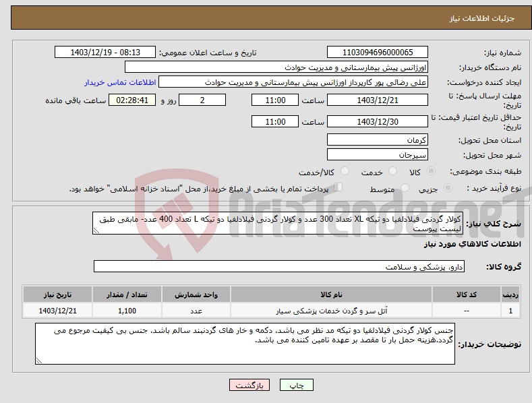Click the remaining days field showing 2
This screenshot has height=403, width=532.
pyautogui.click(x=202, y=100)
